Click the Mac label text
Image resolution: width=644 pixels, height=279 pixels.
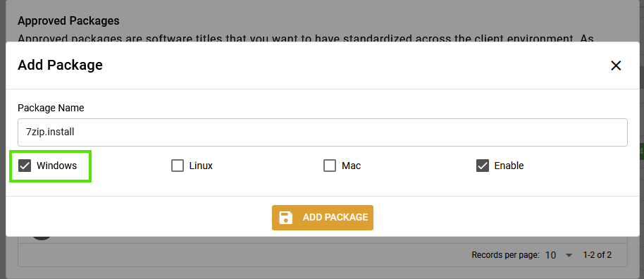pyautogui.click(x=351, y=166)
